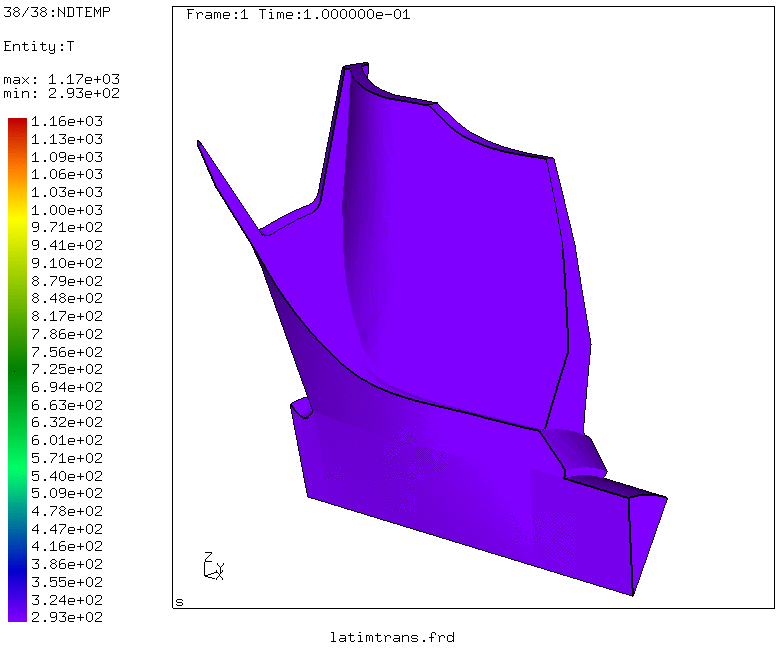784x672 pixels.
Task: Click the red top of the color bar
Action: pyautogui.click(x=18, y=125)
